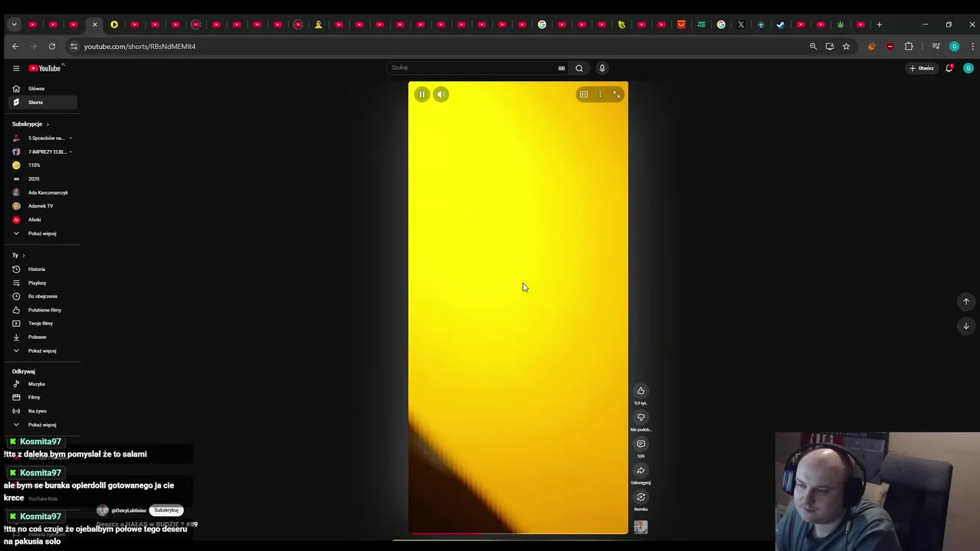Open the sound thumbnail below Remix
This screenshot has height=551, width=980.
(641, 527)
